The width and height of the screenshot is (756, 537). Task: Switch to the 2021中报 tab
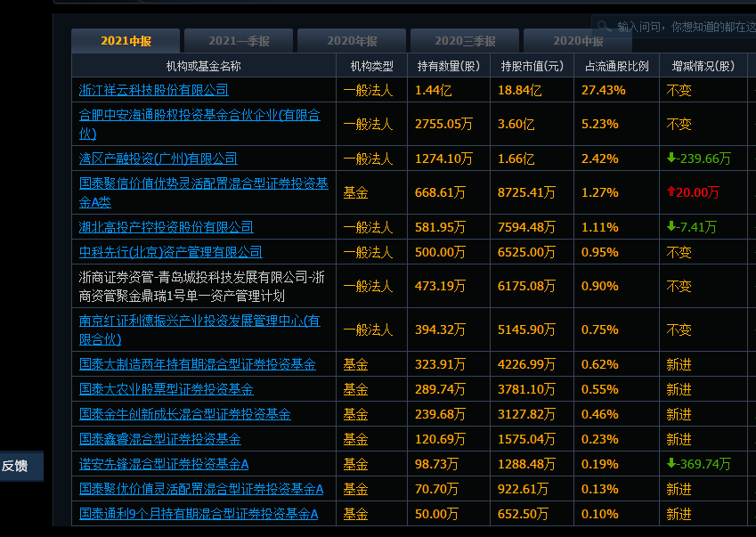(x=126, y=41)
